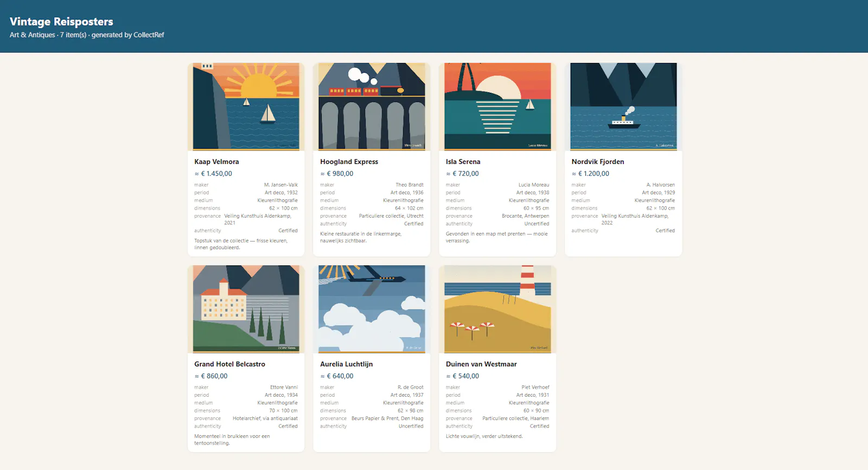Viewport: 868px width, 470px height.
Task: Open the Aurelia Luchtlijn poster thumbnail
Action: [372, 309]
